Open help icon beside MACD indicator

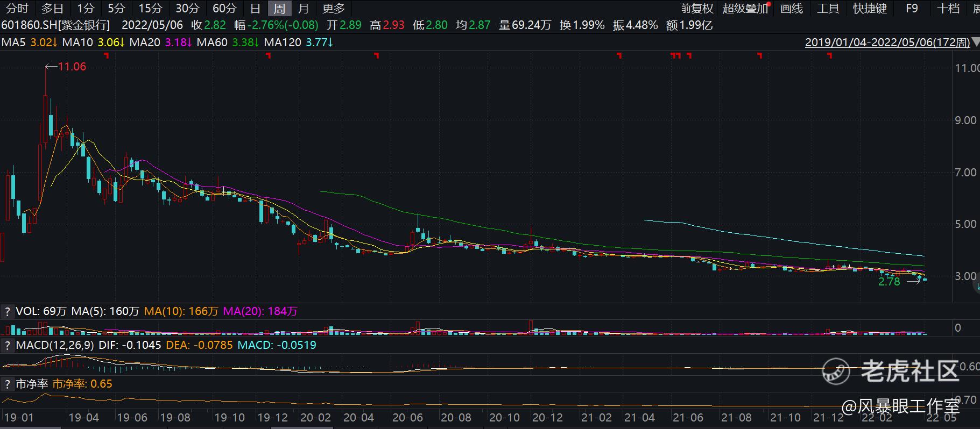click(8, 345)
